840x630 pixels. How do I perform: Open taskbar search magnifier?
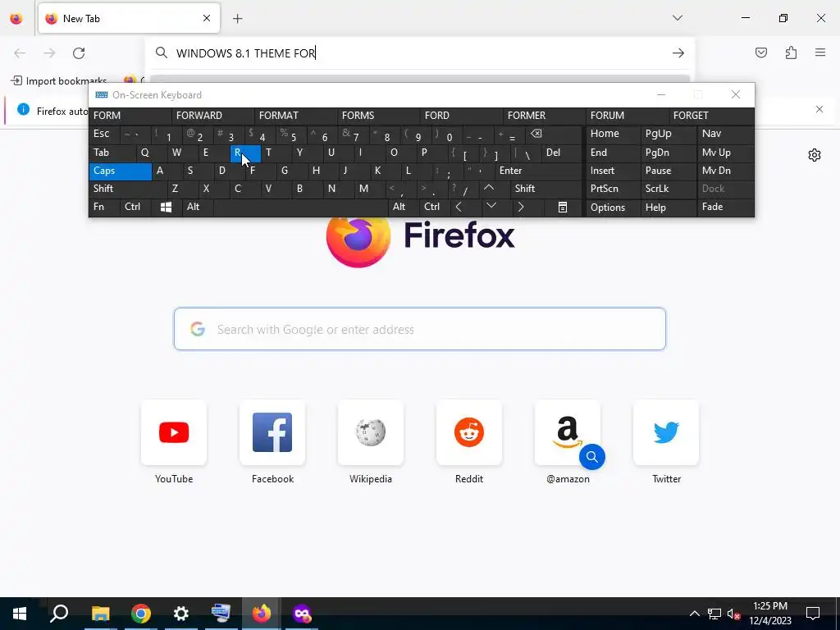coord(59,614)
